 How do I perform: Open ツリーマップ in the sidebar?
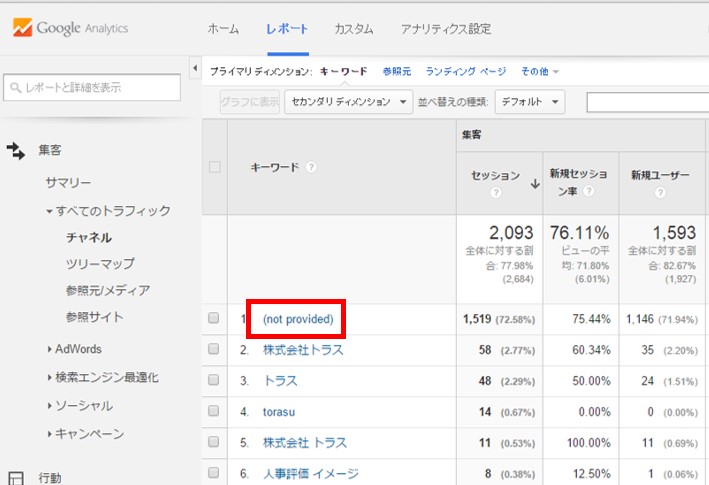point(100,264)
